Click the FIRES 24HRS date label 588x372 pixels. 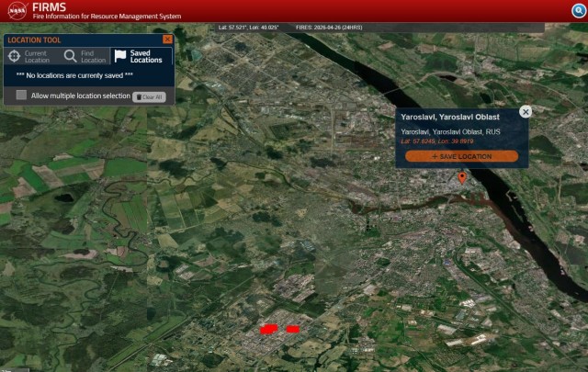pyautogui.click(x=329, y=28)
